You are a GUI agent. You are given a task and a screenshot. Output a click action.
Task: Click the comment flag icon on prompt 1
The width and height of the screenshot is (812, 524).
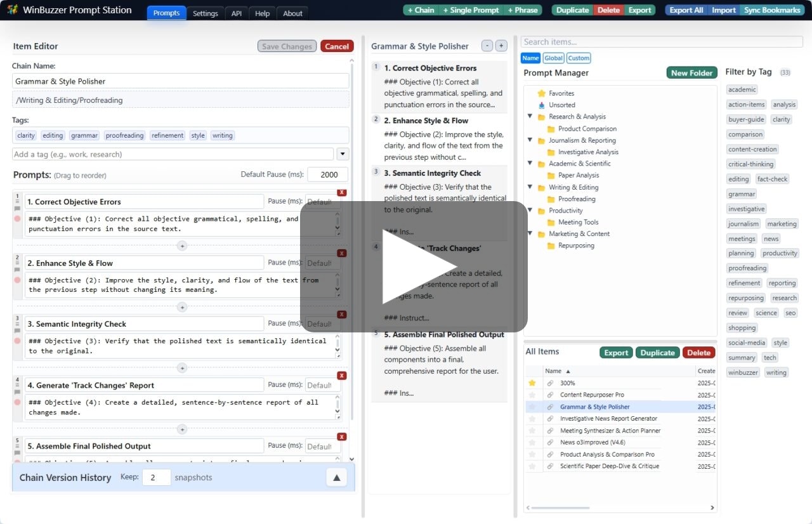click(18, 209)
